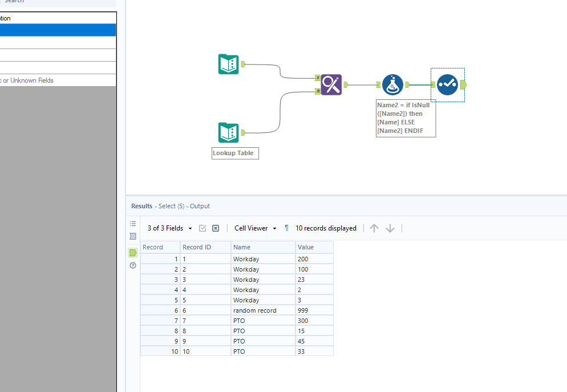This screenshot has height=392, width=567.
Task: Click the down arrow navigation button
Action: [x=390, y=228]
